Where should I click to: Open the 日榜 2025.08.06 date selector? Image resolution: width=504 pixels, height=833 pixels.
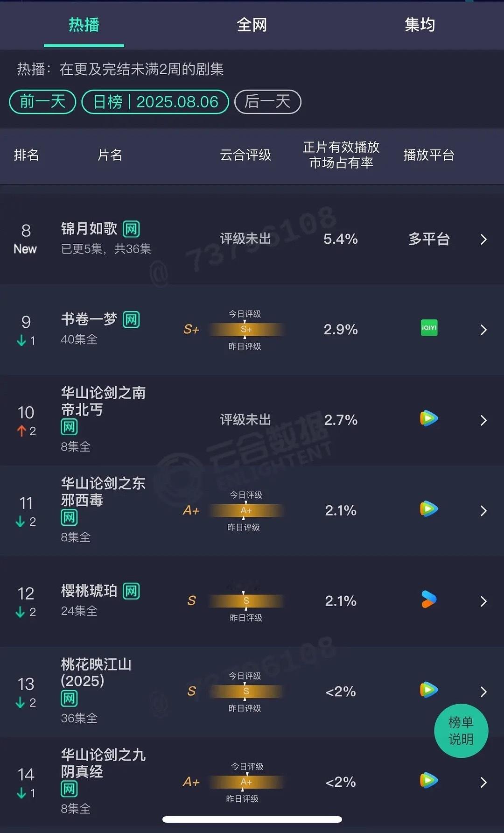(x=155, y=102)
